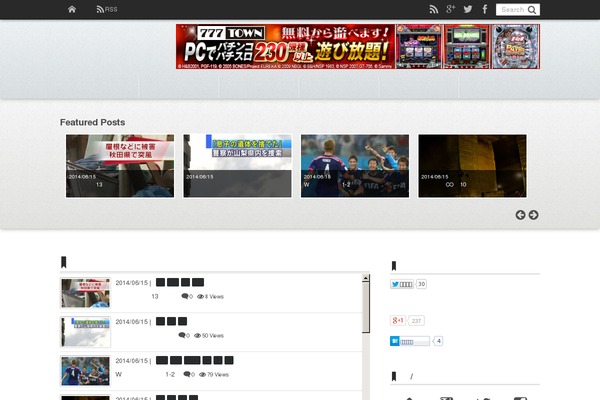Open first list thumbnail dated 2014/06/15 with 13
The width and height of the screenshot is (600, 400).
[85, 293]
